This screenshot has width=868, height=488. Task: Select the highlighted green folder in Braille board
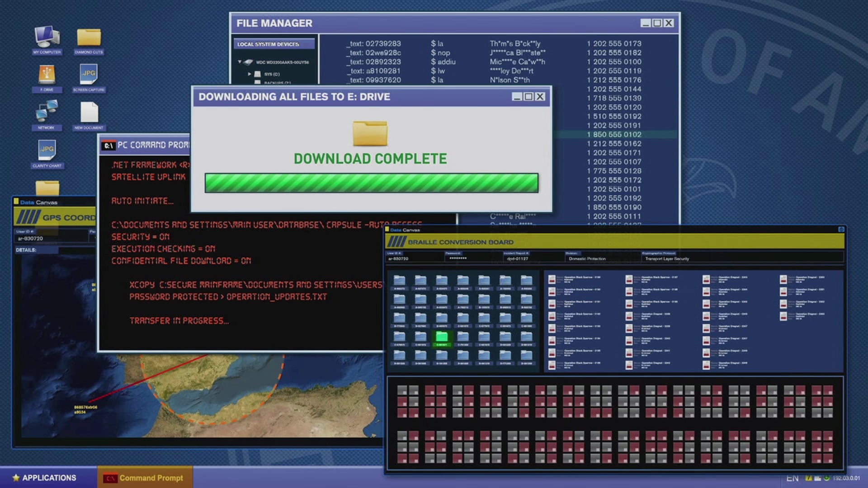coord(442,337)
